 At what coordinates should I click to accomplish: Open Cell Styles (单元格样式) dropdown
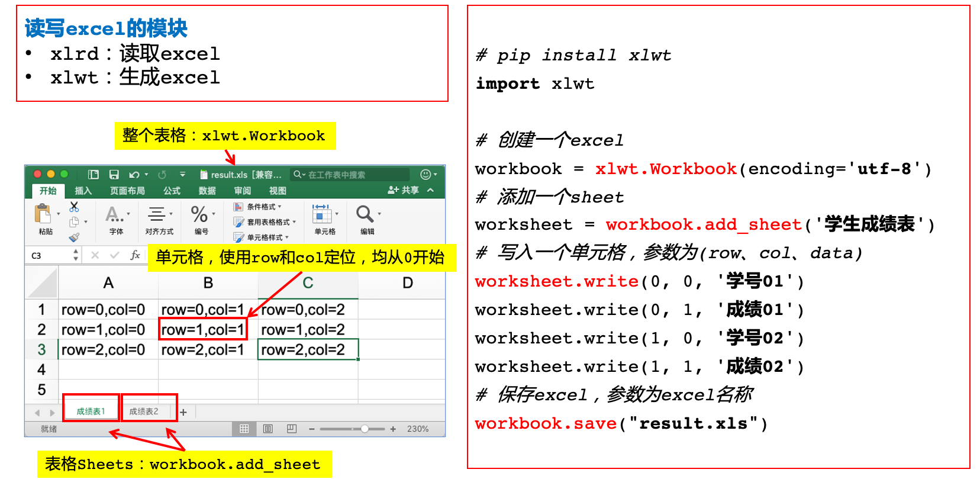(261, 237)
